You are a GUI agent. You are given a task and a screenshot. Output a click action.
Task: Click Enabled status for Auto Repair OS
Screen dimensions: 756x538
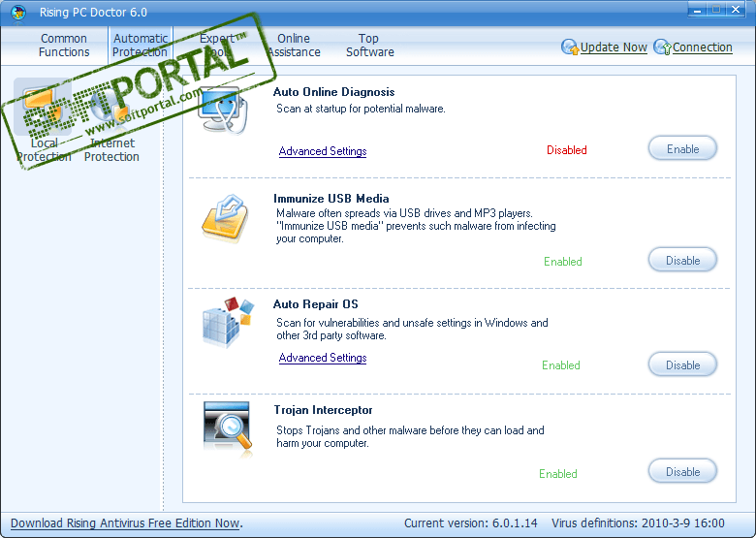(561, 364)
